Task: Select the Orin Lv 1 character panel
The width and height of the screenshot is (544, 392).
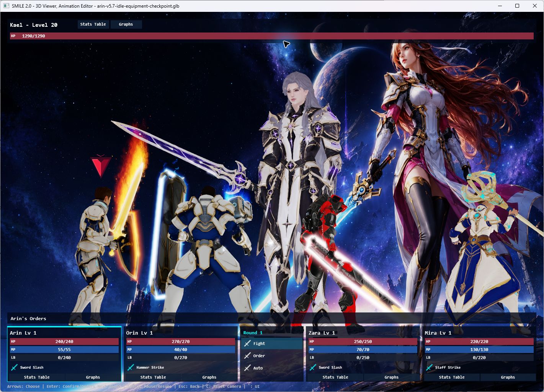Action: [181, 354]
